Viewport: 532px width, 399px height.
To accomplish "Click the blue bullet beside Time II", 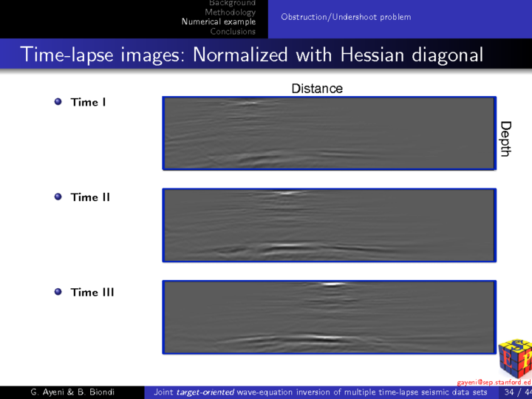I will coord(58,197).
